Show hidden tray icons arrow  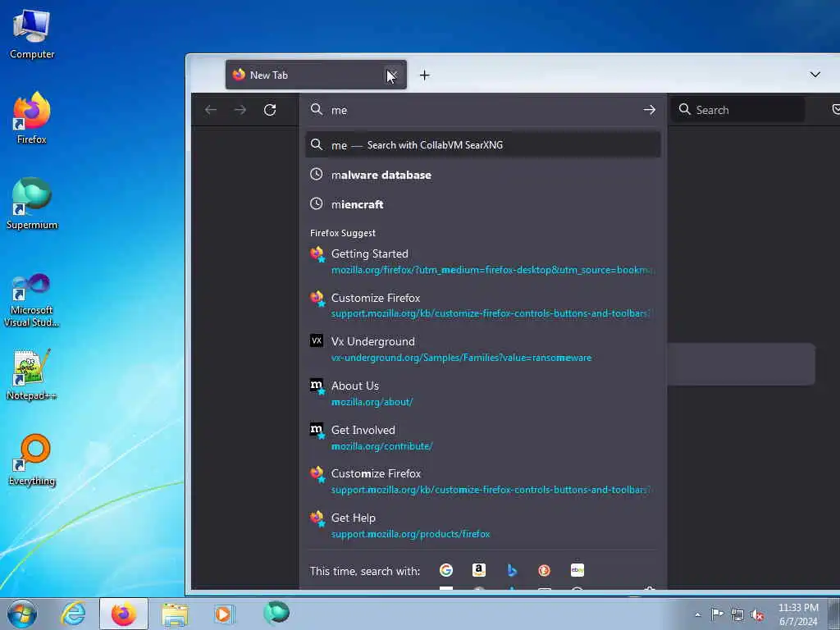click(x=697, y=614)
